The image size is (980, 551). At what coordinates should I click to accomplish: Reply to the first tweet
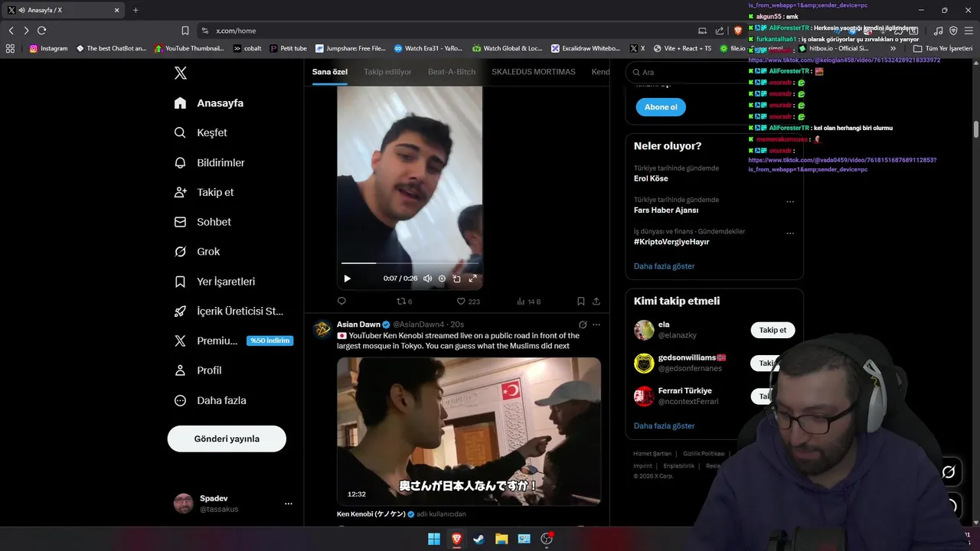click(342, 302)
